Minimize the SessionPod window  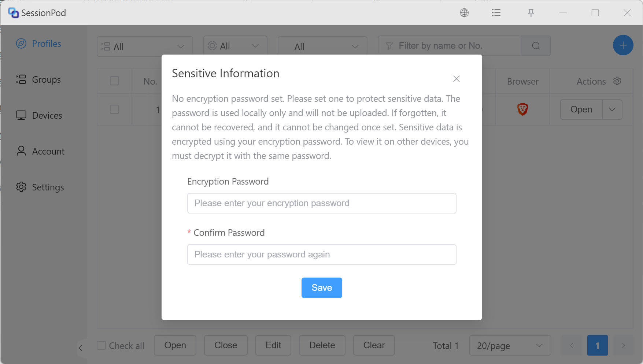tap(563, 13)
